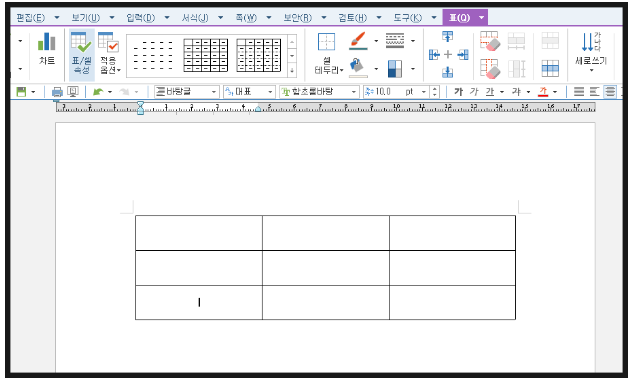Save the document with the disk icon
Viewport: 632px width, 385px height.
click(21, 92)
